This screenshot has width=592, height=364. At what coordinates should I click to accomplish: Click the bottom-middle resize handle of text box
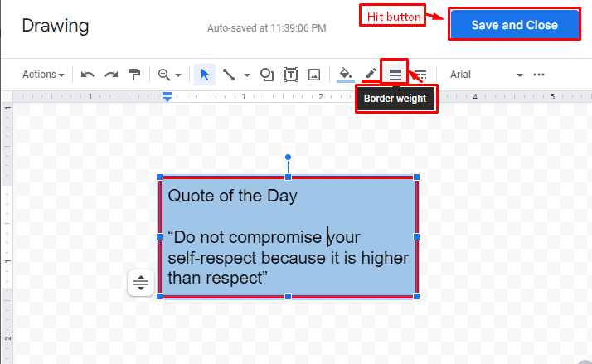point(288,296)
